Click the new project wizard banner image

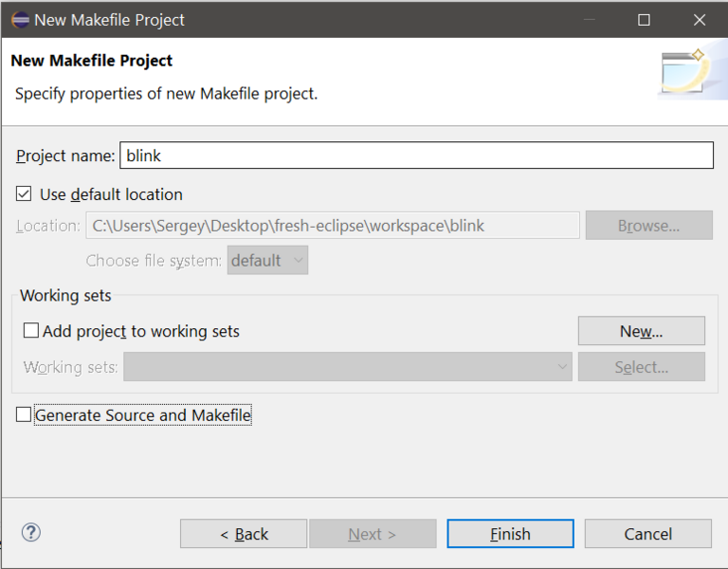pos(692,71)
